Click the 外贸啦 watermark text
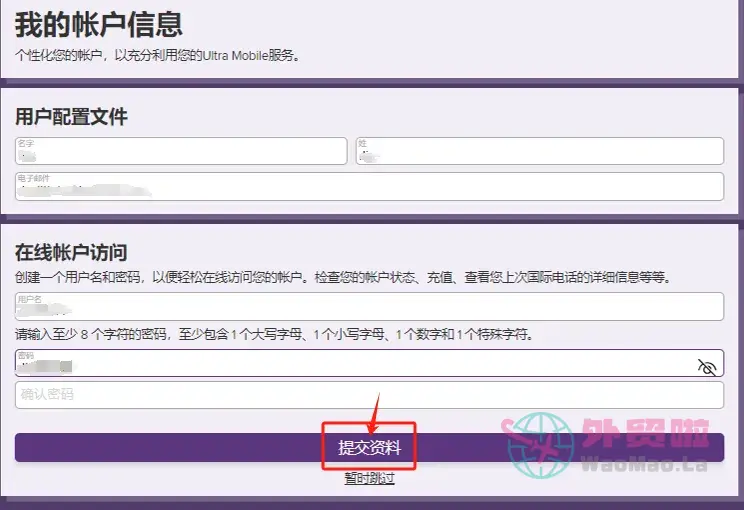 tap(645, 436)
